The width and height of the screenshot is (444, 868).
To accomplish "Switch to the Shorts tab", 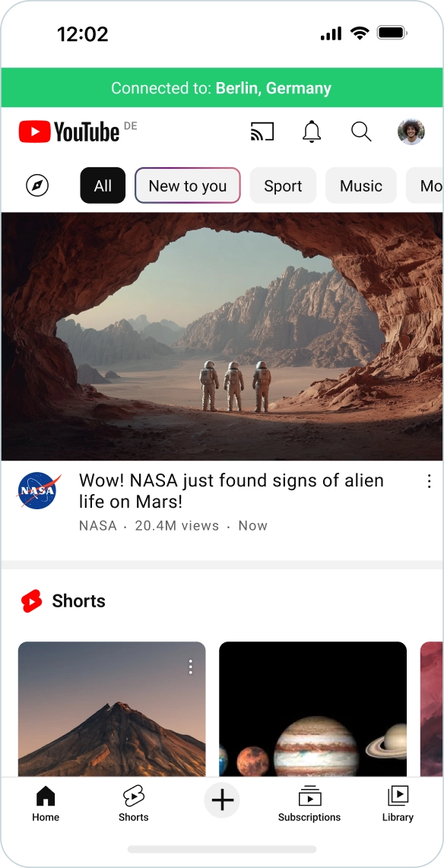I will click(x=133, y=804).
